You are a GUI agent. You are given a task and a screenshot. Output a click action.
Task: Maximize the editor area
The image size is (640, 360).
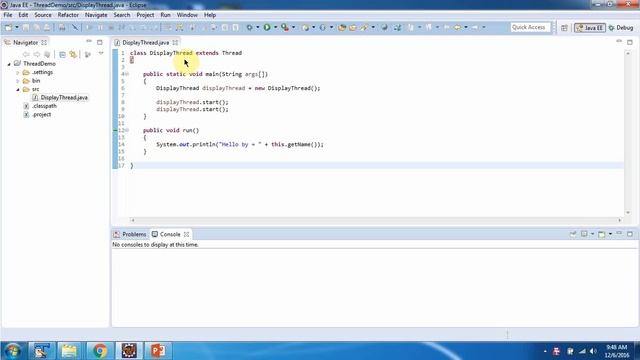click(x=630, y=42)
